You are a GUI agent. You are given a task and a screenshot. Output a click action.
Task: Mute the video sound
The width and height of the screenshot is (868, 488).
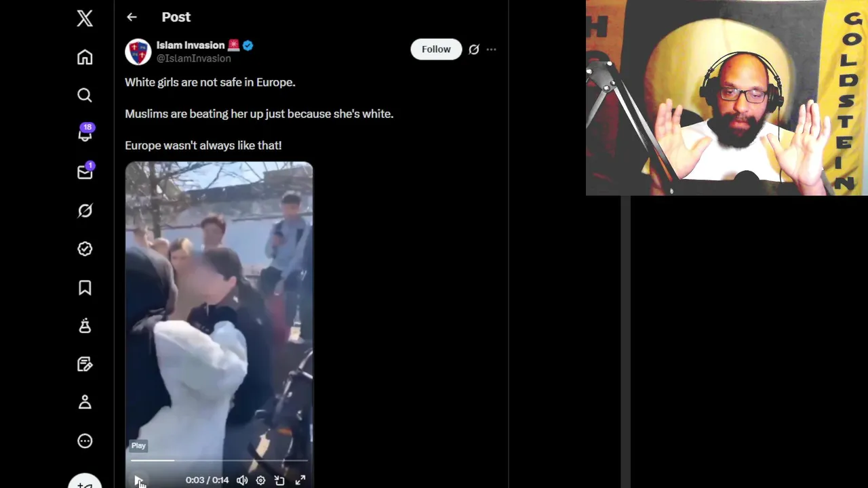click(242, 480)
